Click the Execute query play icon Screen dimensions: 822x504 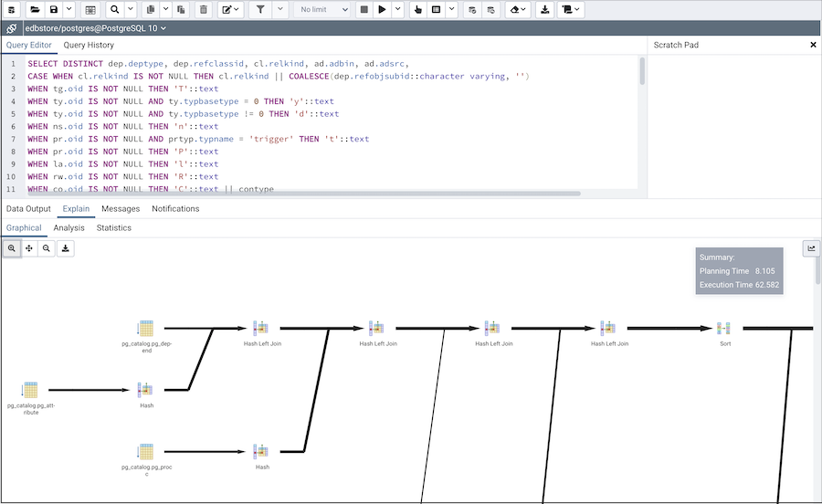pos(382,9)
